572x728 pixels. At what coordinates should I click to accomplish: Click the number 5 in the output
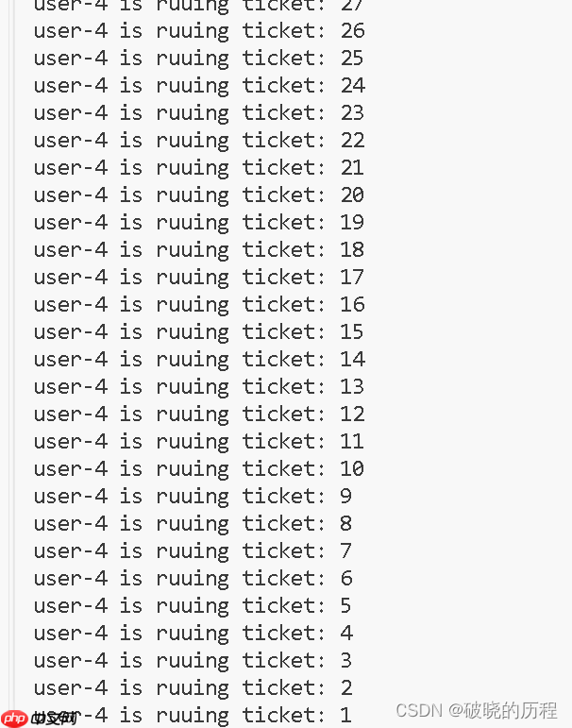(x=345, y=606)
